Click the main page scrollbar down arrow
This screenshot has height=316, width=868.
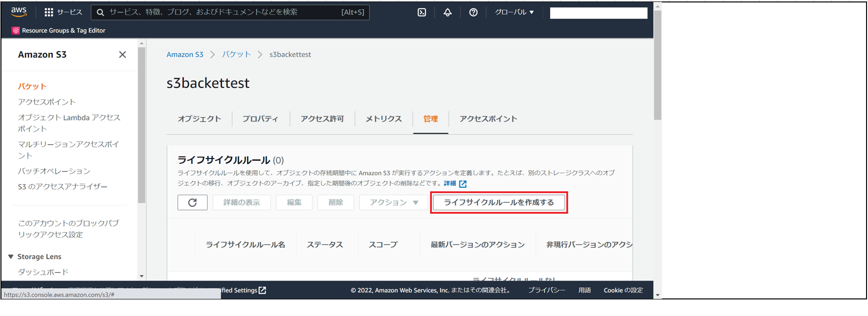tap(658, 295)
